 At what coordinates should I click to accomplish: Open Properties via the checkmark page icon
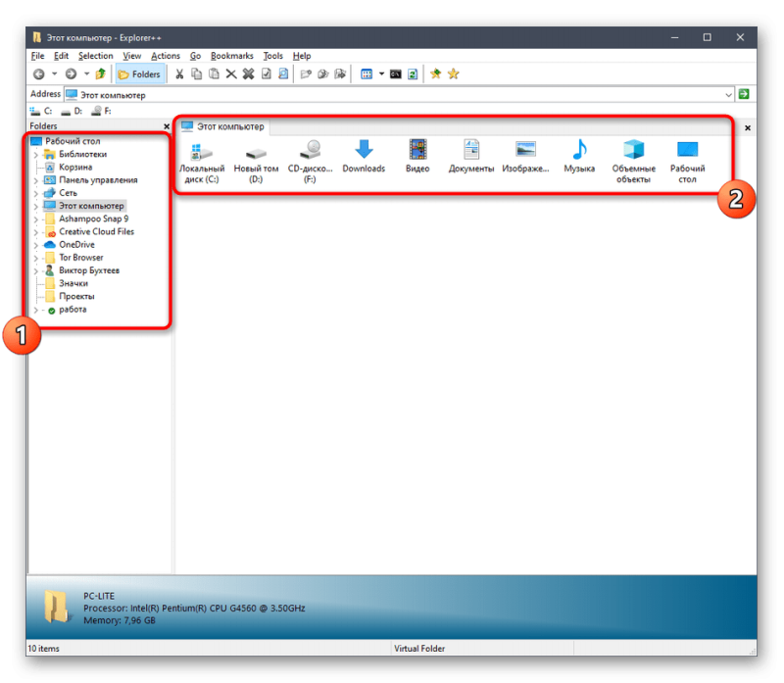(266, 74)
